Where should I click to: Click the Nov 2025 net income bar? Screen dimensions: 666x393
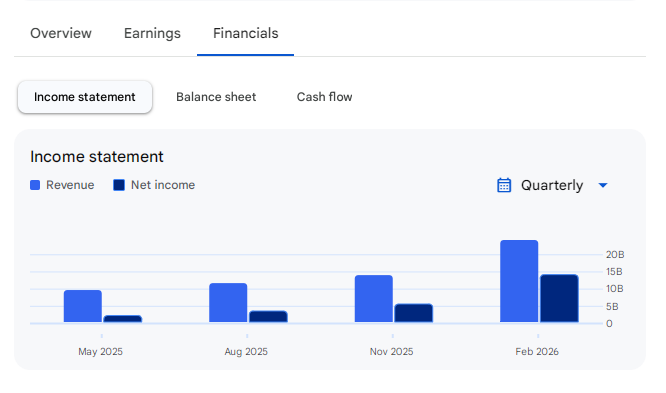(414, 313)
